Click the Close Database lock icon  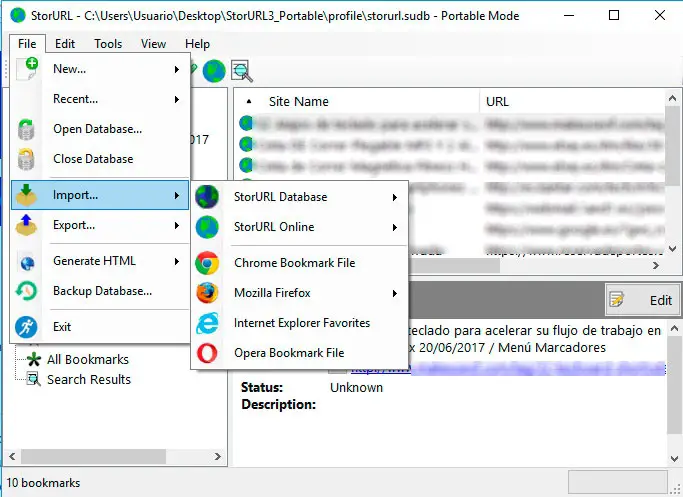pyautogui.click(x=26, y=159)
